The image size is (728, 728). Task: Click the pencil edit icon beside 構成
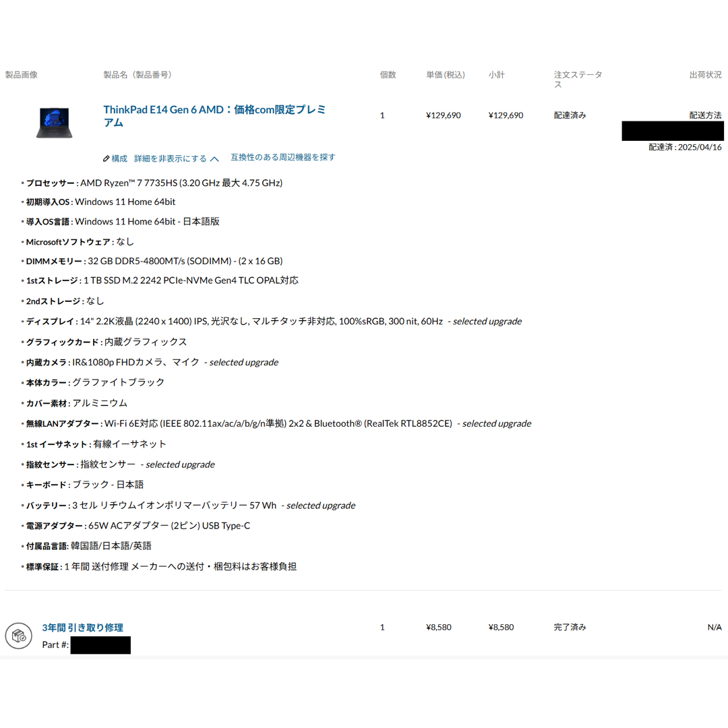point(107,159)
